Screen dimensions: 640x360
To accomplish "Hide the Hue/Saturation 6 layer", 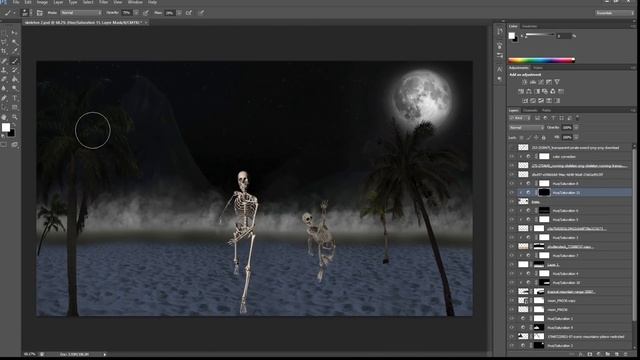I will 512,211.
